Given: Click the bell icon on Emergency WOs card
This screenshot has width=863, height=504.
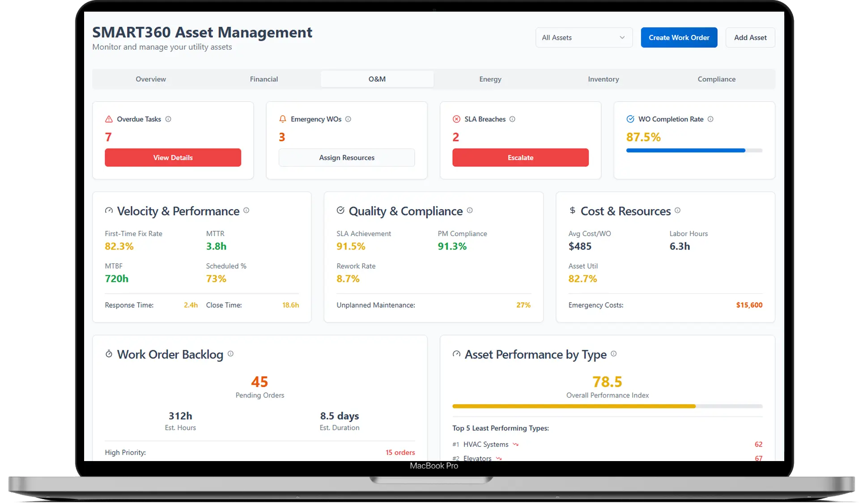Looking at the screenshot, I should tap(282, 119).
